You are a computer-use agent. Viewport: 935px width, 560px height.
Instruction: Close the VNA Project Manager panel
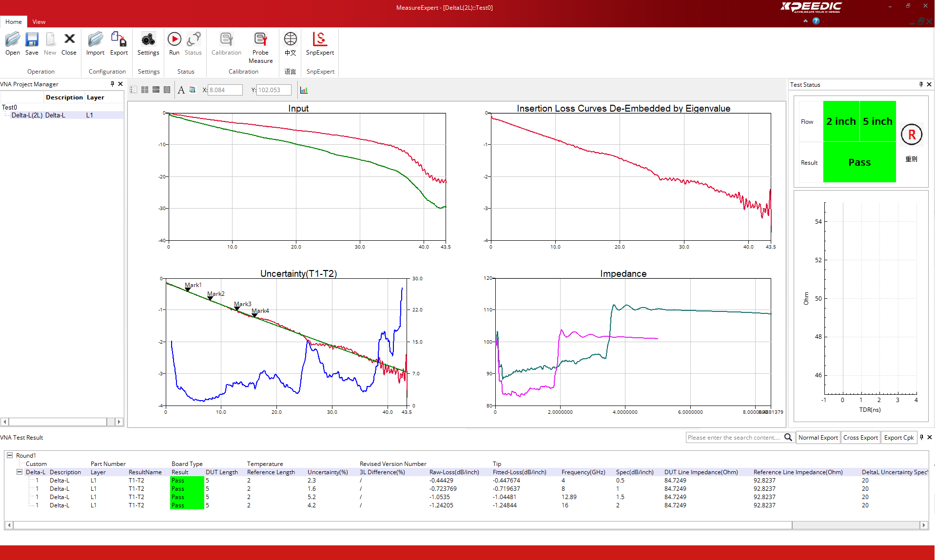point(120,84)
